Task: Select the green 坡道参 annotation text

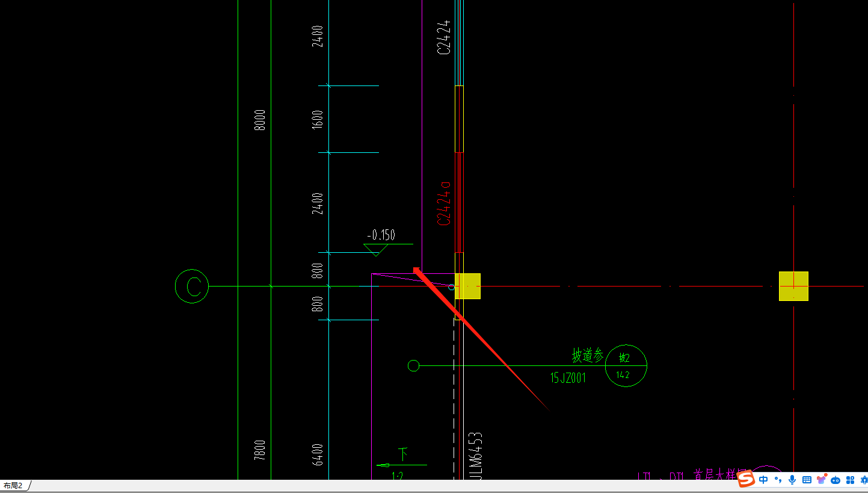Action: pyautogui.click(x=588, y=355)
